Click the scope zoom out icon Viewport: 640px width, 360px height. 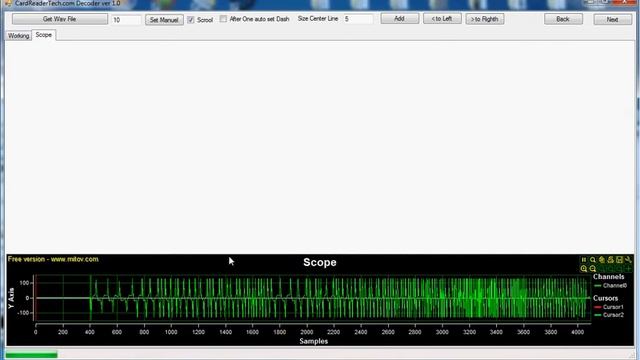pos(593,269)
